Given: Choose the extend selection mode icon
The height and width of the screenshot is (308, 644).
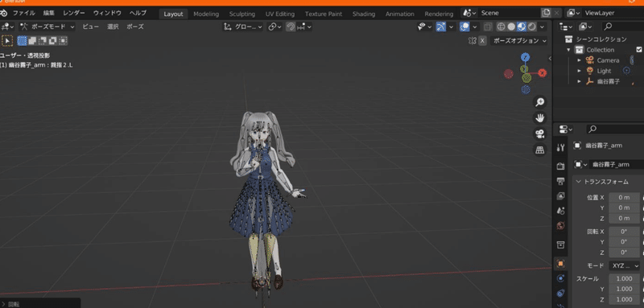Looking at the screenshot, I should point(32,40).
